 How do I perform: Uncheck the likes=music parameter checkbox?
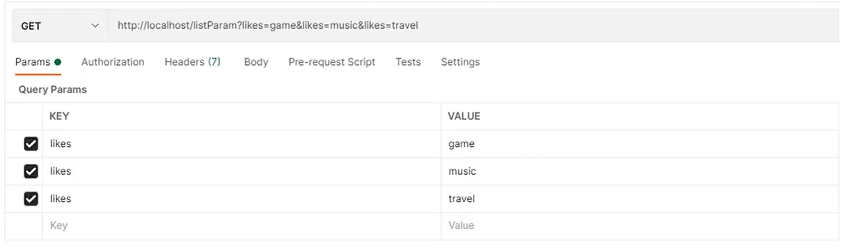pyautogui.click(x=31, y=171)
